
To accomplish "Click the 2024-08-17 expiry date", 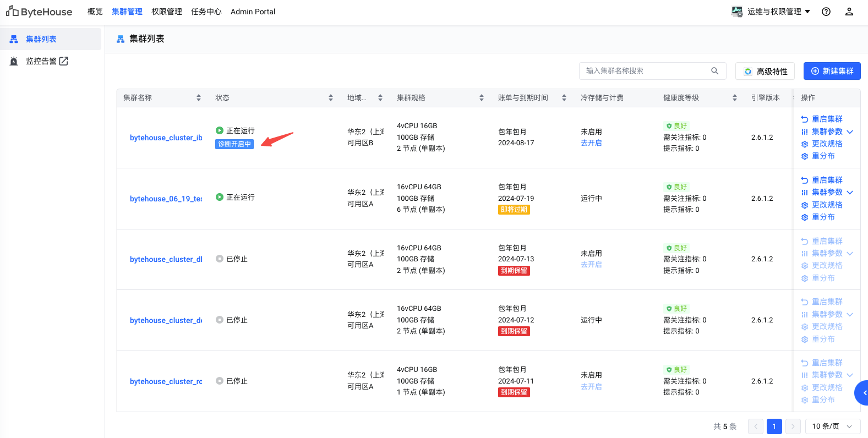I will pyautogui.click(x=516, y=143).
